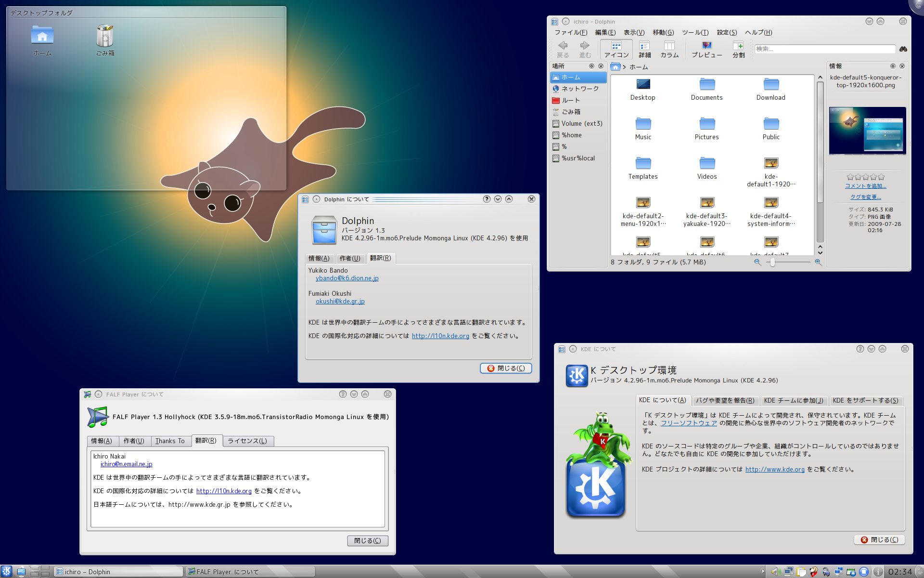
Task: Go forward with the 進む arrow in Dolphin
Action: click(585, 49)
